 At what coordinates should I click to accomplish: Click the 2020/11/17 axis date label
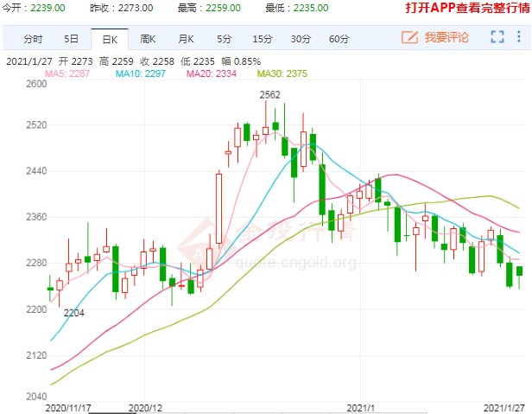click(x=68, y=408)
